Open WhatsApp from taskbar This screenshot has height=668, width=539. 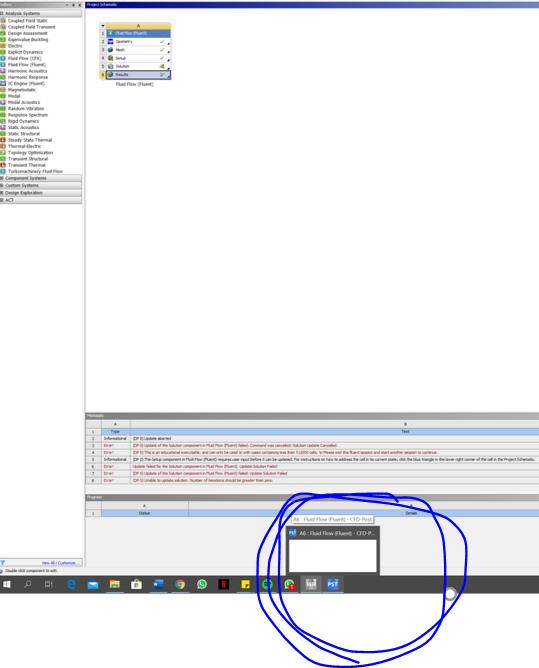click(202, 584)
